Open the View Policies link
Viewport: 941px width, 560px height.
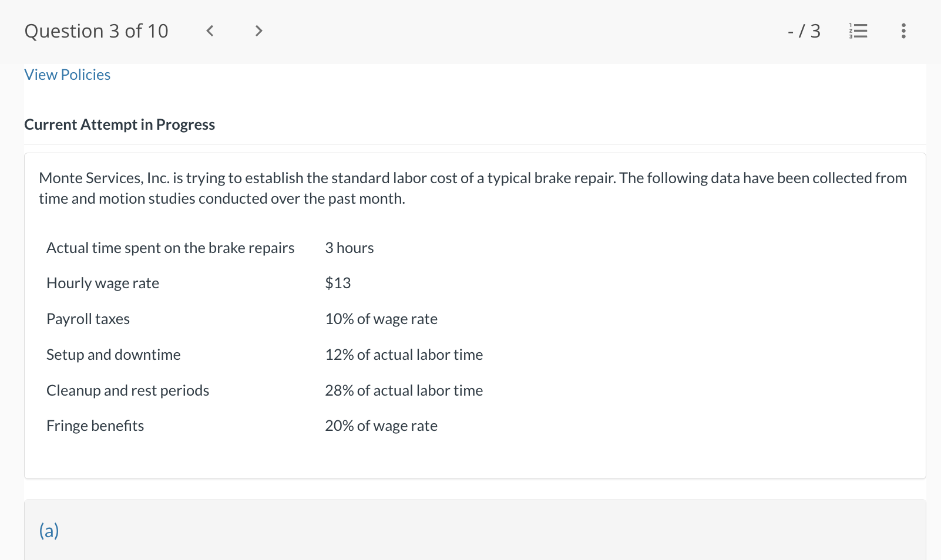tap(68, 75)
